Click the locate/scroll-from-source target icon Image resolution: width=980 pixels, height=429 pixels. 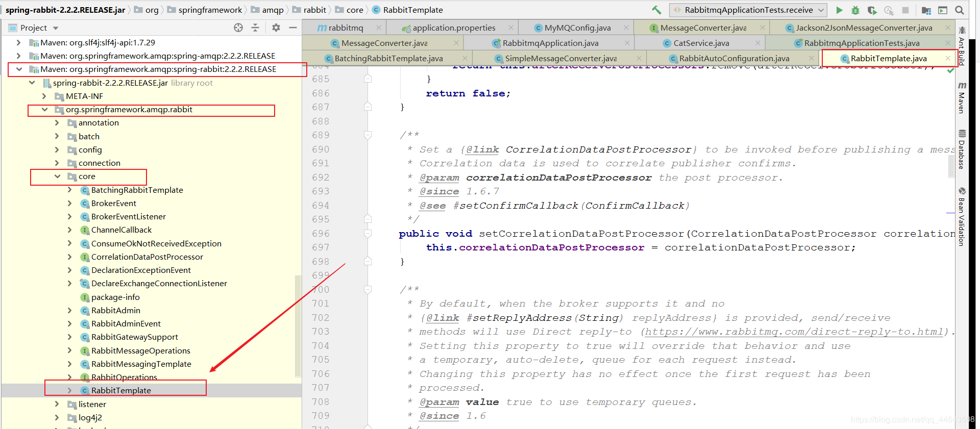point(238,28)
